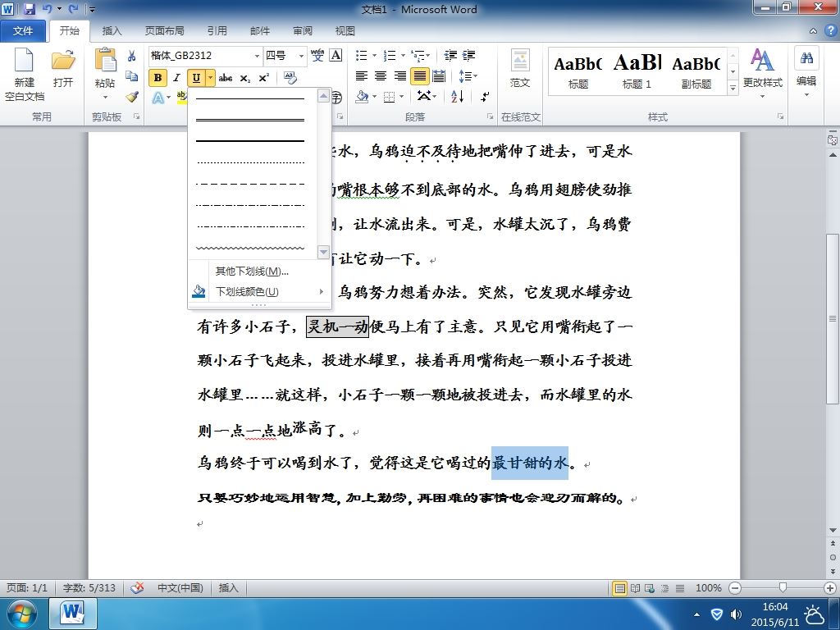
Task: Click the scissors cut icon
Action: pos(132,56)
